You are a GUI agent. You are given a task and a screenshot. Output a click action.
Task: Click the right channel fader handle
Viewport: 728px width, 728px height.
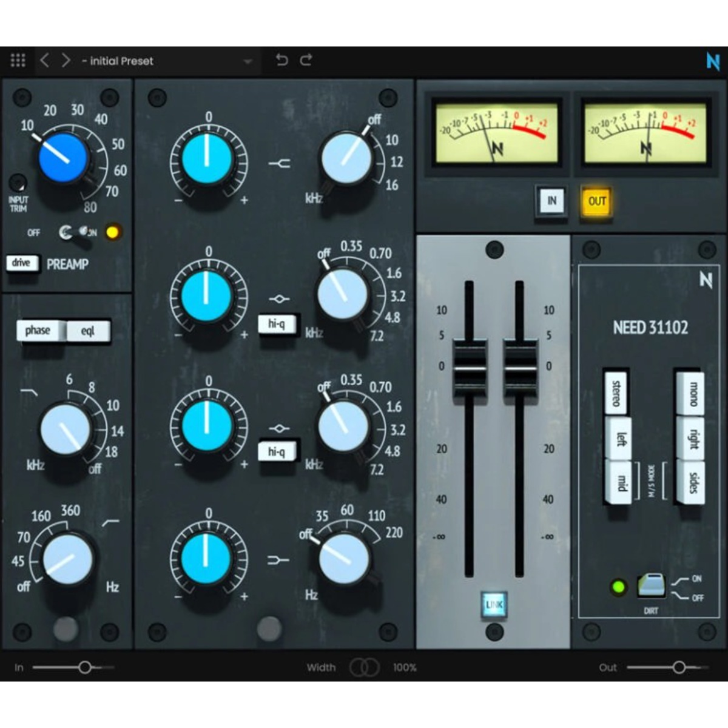click(521, 368)
